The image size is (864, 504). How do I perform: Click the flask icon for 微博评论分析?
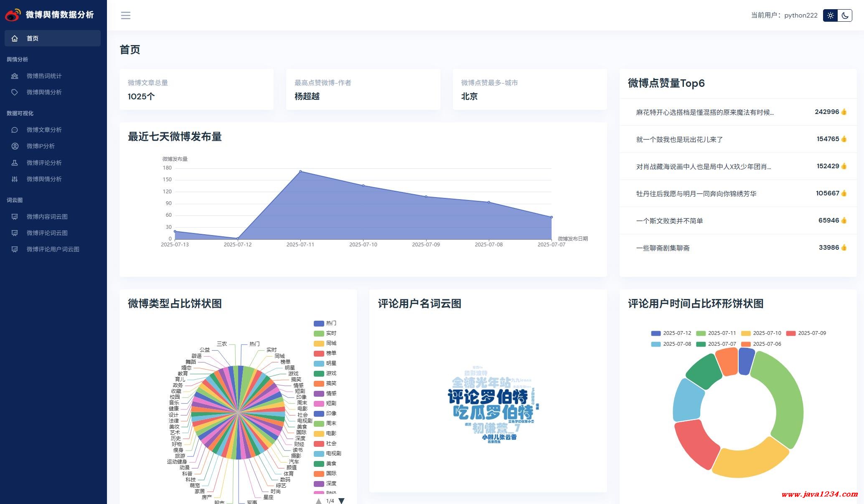click(x=15, y=162)
